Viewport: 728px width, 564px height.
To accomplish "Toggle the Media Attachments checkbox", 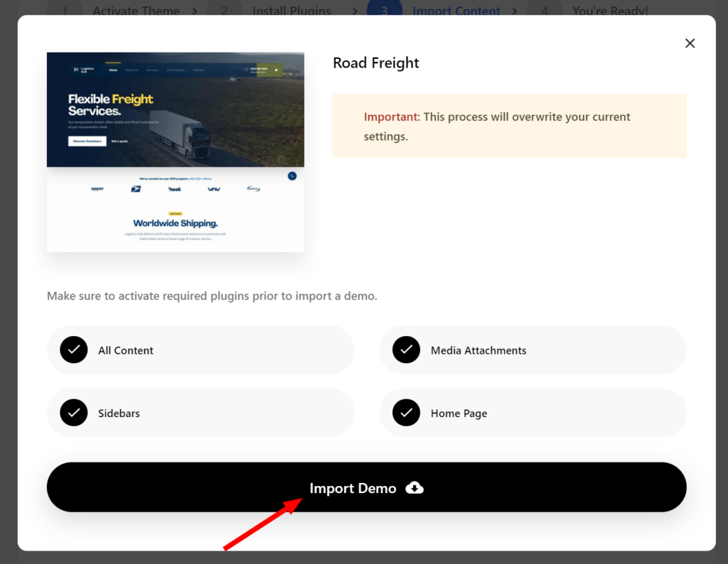I will point(406,349).
